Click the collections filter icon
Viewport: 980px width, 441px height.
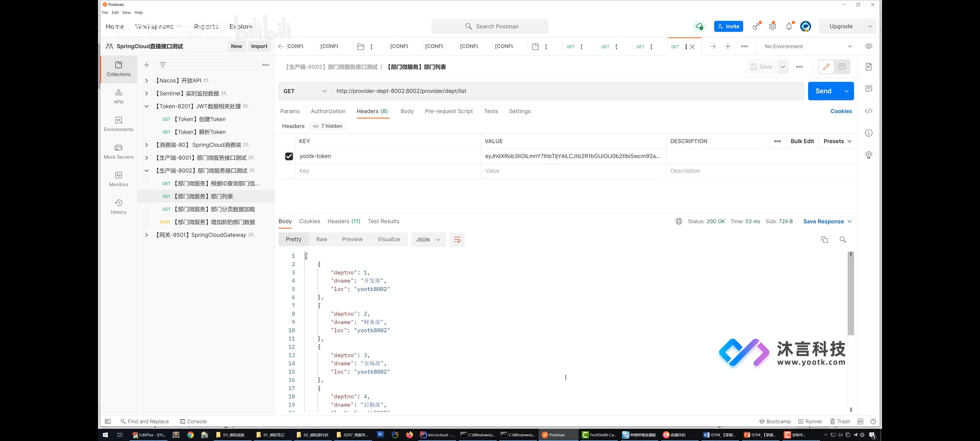pos(163,65)
